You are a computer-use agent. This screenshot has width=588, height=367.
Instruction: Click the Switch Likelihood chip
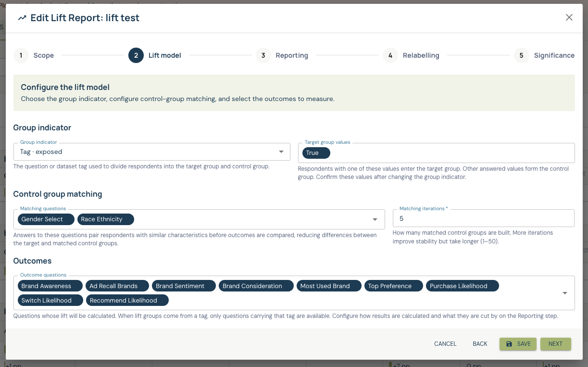[x=50, y=301]
